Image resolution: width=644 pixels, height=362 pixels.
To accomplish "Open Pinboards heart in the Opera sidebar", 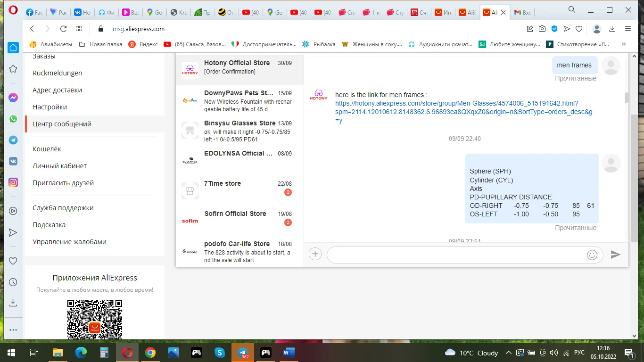I will tap(13, 261).
